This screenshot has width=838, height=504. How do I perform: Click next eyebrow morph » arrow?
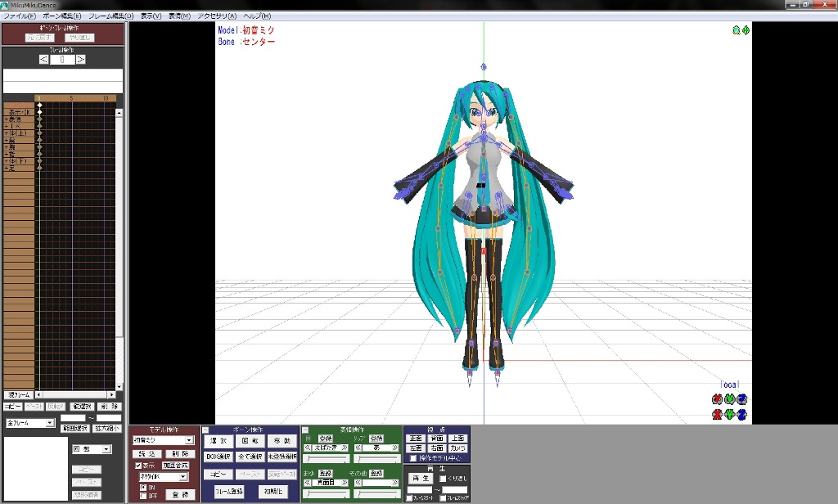345,483
